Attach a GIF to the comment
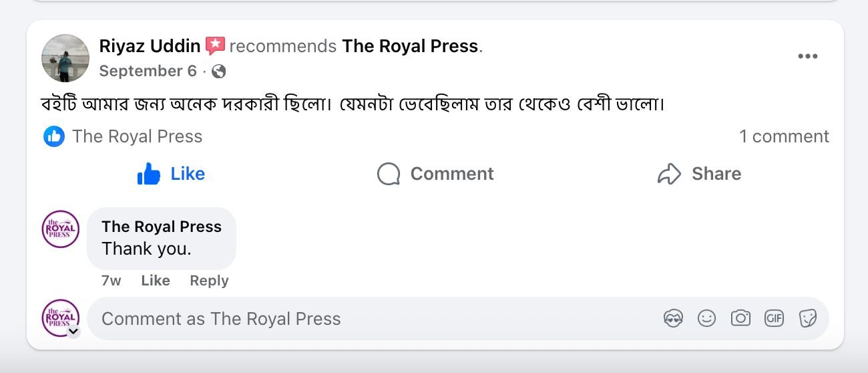Viewport: 868px width, 373px height. (774, 319)
